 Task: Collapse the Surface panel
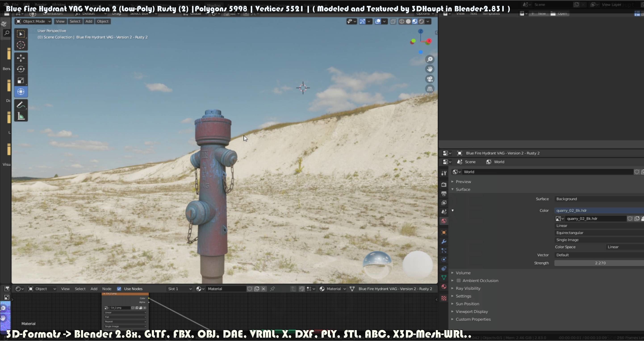click(462, 189)
